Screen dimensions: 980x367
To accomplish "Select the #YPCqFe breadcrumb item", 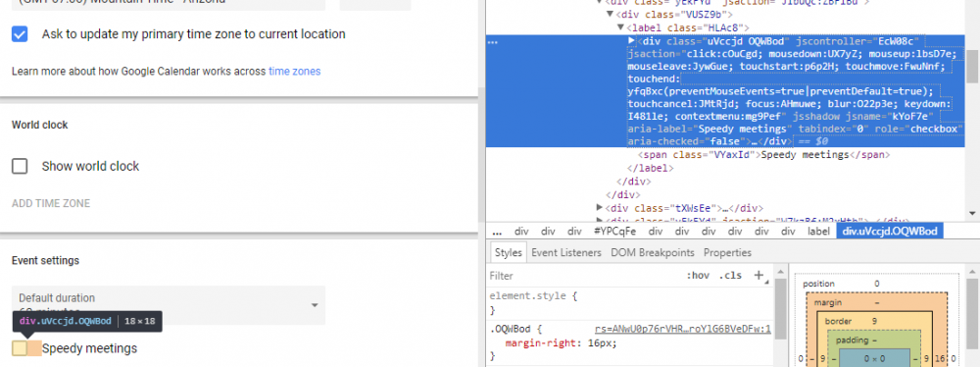I will tap(615, 232).
